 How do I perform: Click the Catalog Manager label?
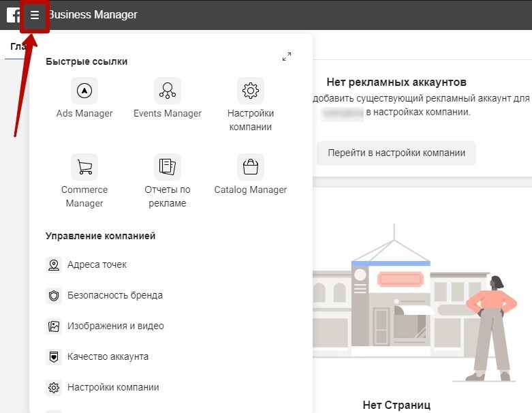(251, 189)
